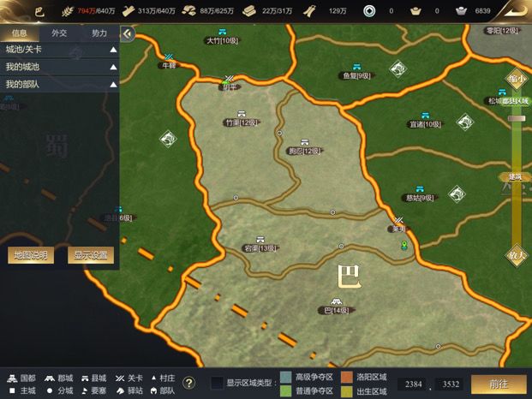
Task: Select the 朗忍[12级] county city
Action: (305, 142)
